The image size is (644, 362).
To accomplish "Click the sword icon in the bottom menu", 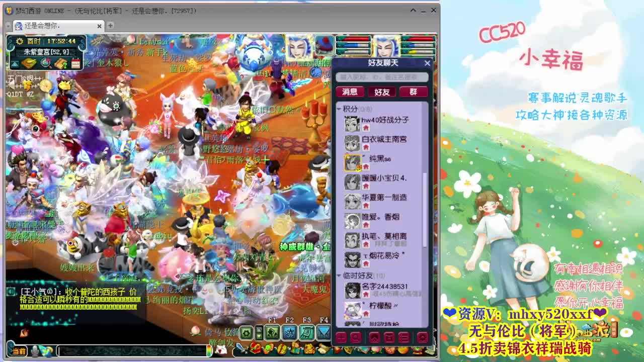I will [x=243, y=349].
